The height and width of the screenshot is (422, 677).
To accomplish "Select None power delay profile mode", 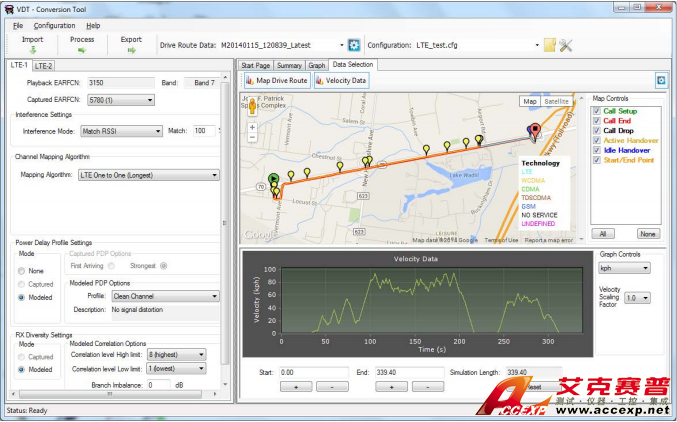I will coord(23,271).
